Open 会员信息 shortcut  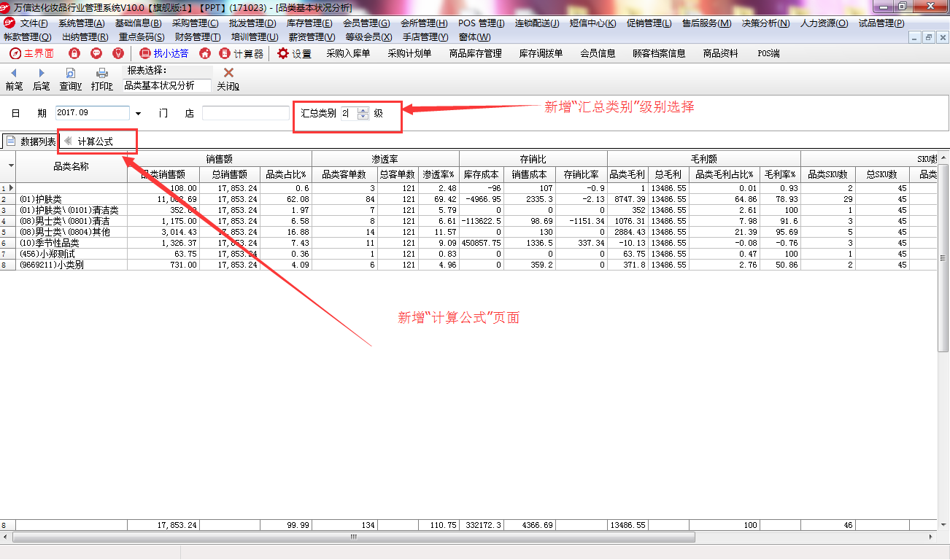(x=598, y=53)
